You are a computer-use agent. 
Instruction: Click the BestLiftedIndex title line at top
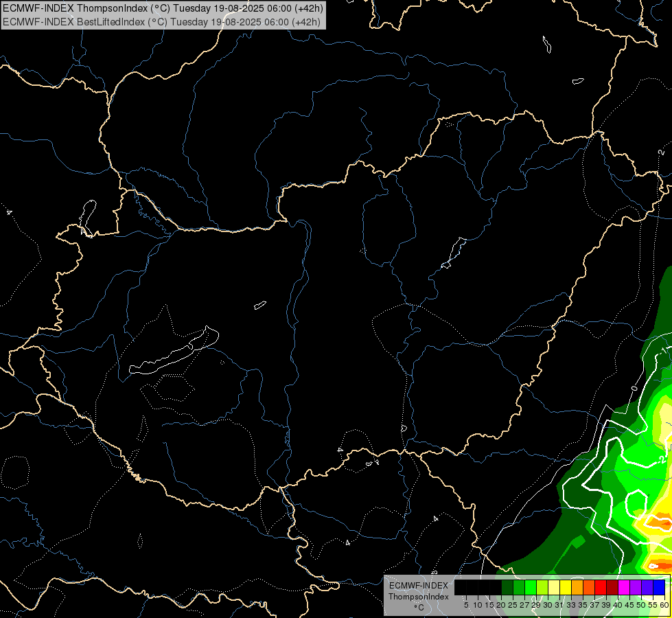[x=161, y=21]
